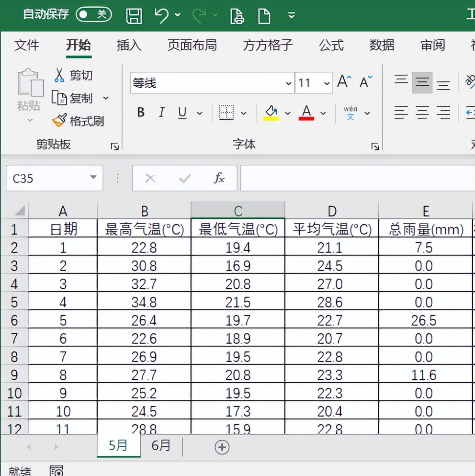Screen dimensions: 475x476
Task: Open the fill color dropdown arrow
Action: tap(288, 113)
